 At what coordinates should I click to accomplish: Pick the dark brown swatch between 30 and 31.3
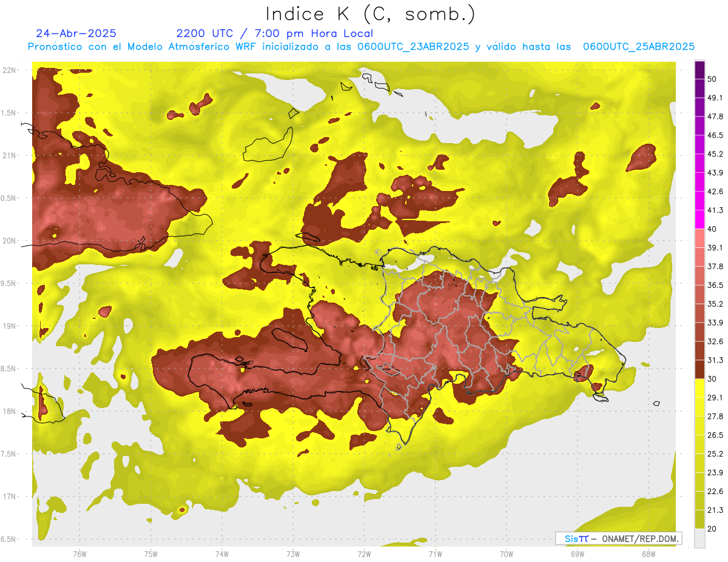700,370
